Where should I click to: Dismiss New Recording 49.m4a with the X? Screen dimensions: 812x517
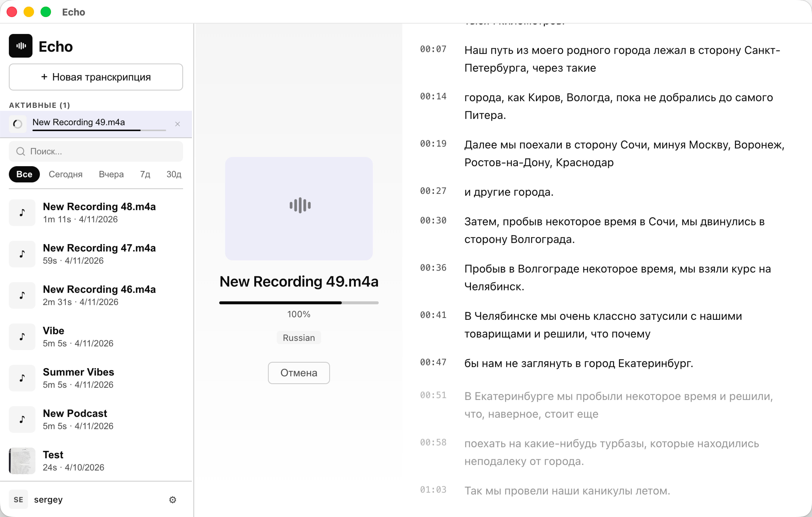[178, 124]
